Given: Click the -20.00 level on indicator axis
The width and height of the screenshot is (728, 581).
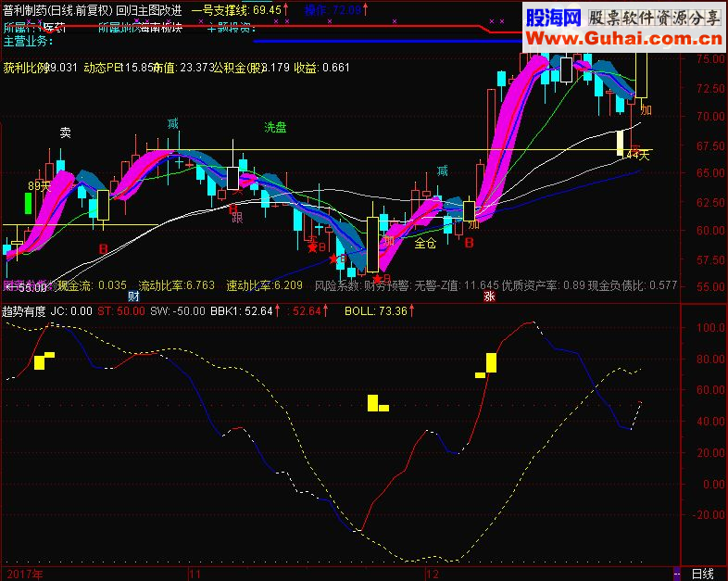Looking at the screenshot, I should [x=709, y=514].
